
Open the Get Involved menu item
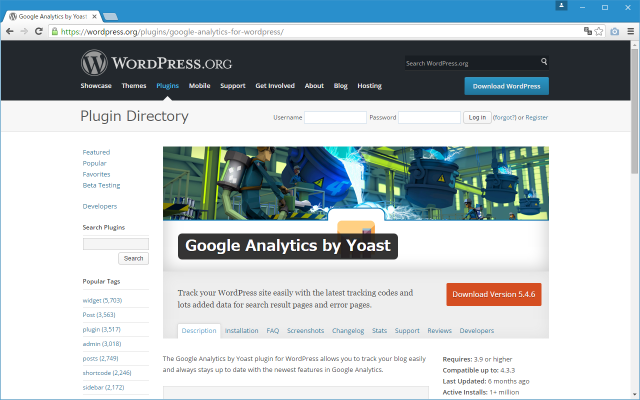click(x=275, y=86)
